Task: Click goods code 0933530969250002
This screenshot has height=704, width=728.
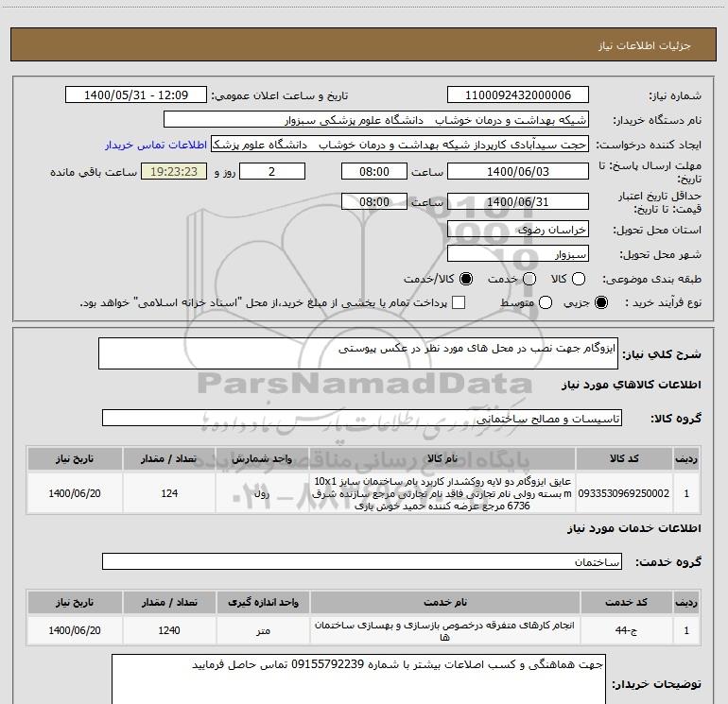Action: [624, 493]
